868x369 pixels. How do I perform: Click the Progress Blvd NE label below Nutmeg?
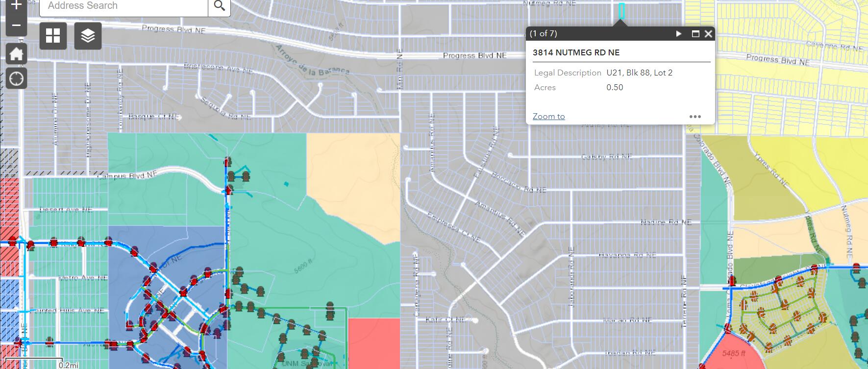474,55
